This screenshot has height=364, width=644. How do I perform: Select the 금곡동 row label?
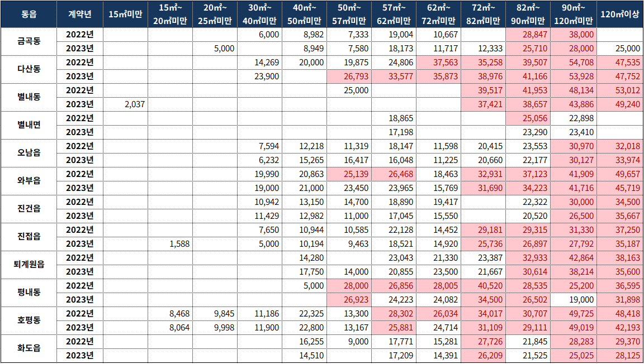click(29, 42)
